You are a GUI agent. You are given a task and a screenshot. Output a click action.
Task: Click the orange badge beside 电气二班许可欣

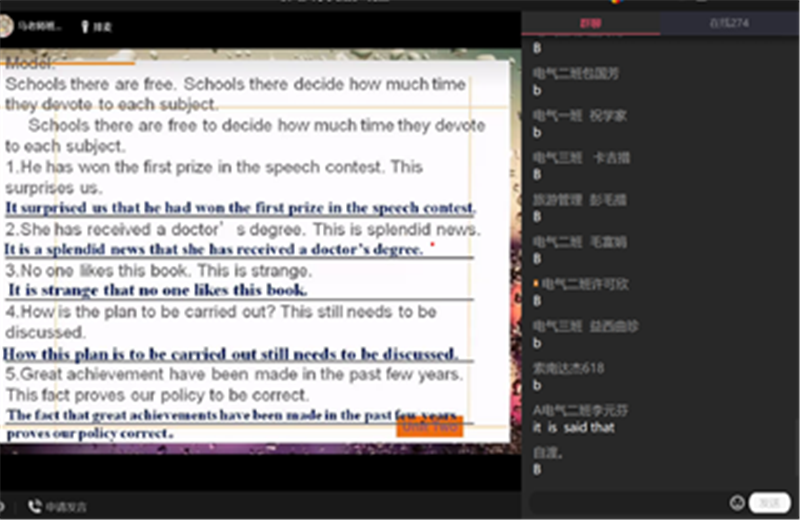(x=536, y=284)
